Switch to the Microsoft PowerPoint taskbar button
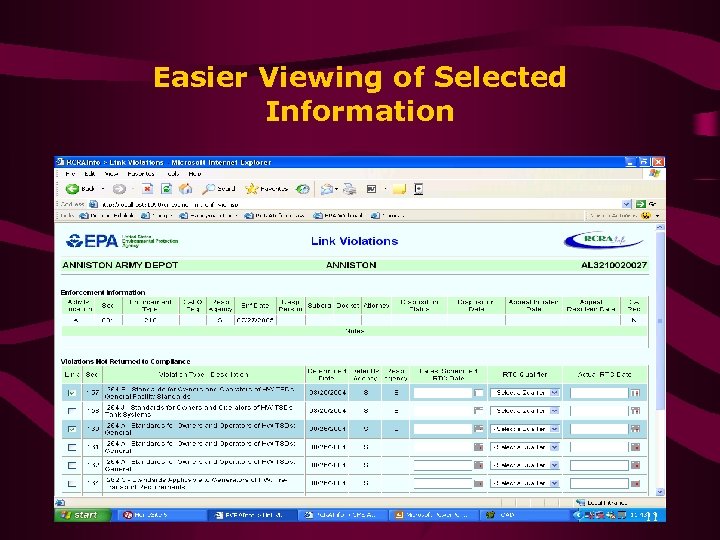The height and width of the screenshot is (540, 720). (x=433, y=515)
